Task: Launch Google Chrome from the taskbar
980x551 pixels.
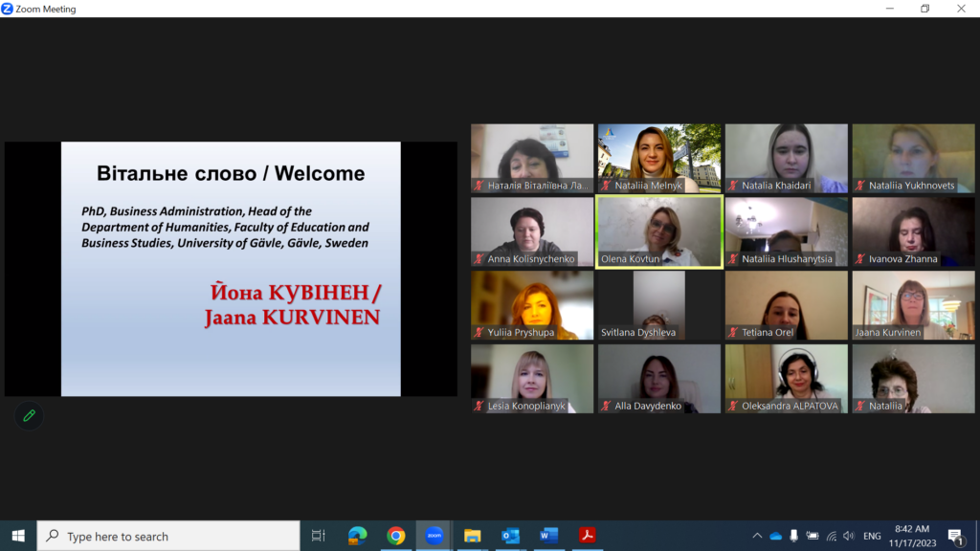Action: (396, 536)
